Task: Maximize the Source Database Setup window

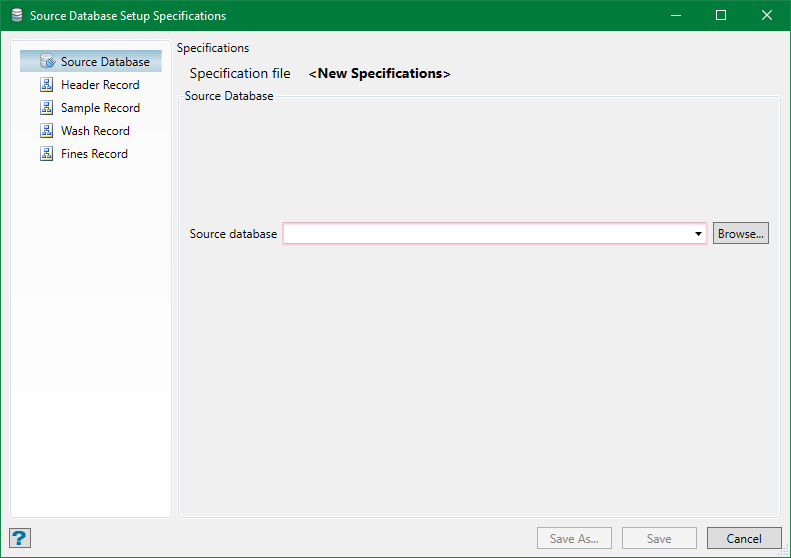Action: click(721, 16)
